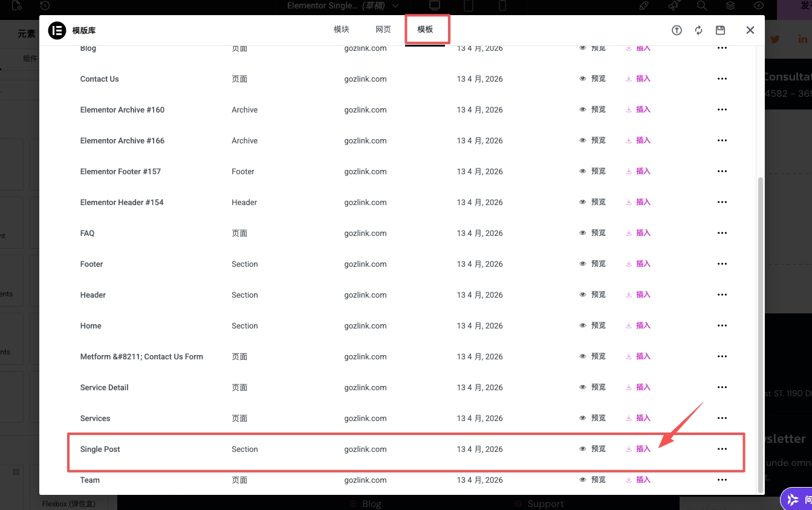Preview Elementor Footer #157
The image size is (812, 510).
tap(593, 171)
